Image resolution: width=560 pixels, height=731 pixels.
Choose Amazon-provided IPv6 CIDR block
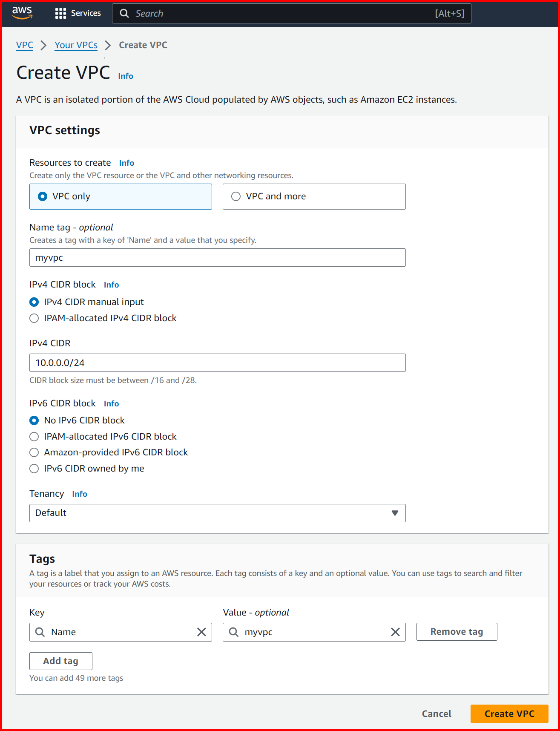[34, 452]
